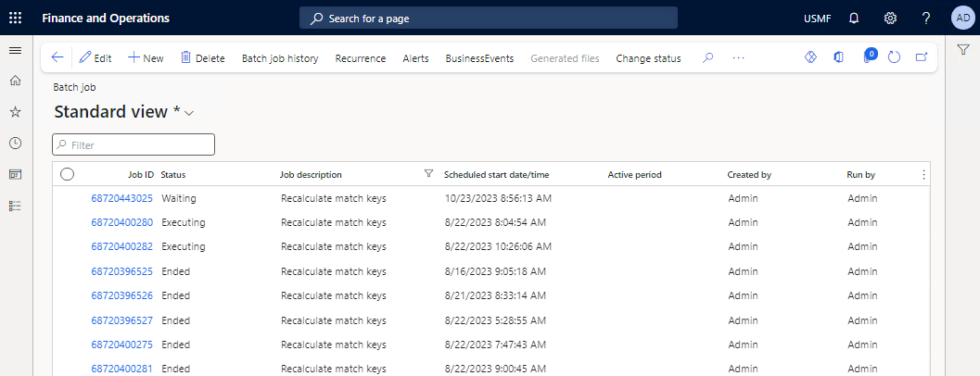Viewport: 980px width, 376px height.
Task: Open job ID 68720396525 link
Action: 121,271
